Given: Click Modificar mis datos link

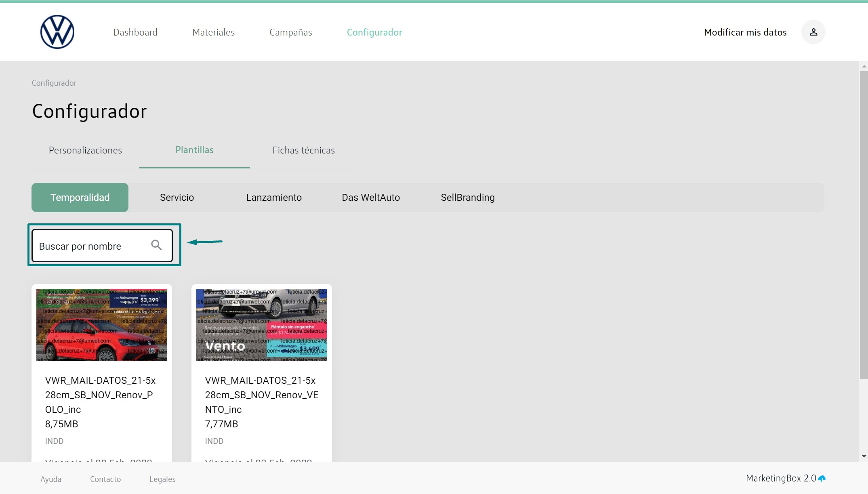Looking at the screenshot, I should point(745,32).
